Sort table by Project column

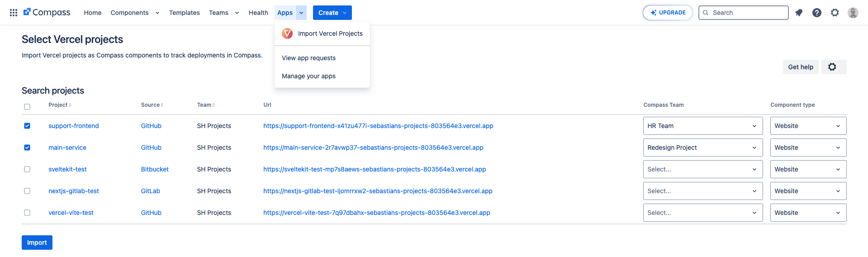point(60,105)
